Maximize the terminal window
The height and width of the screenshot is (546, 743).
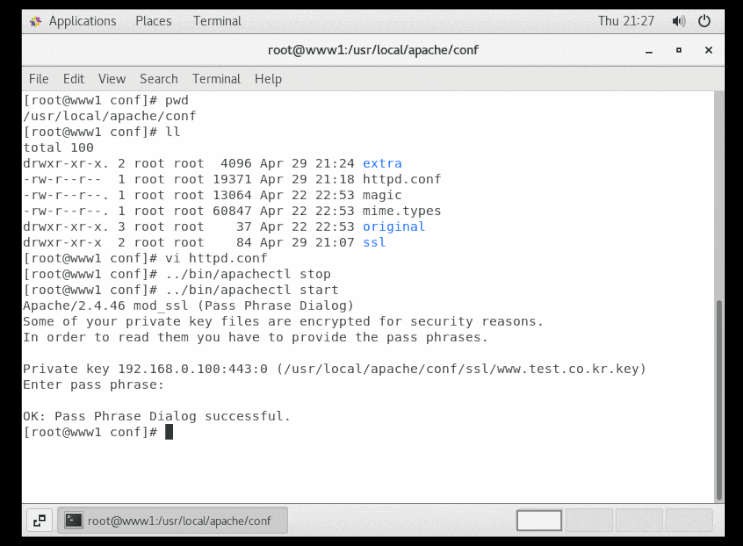click(679, 50)
